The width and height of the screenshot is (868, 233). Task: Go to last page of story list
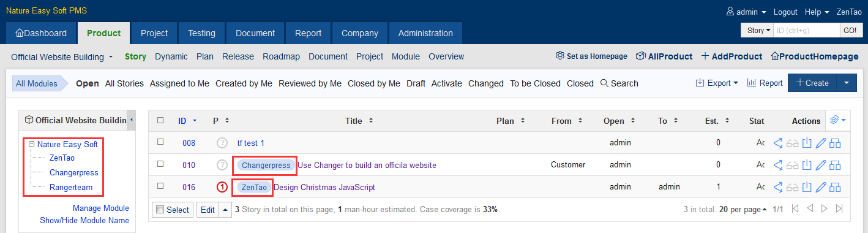(x=839, y=209)
